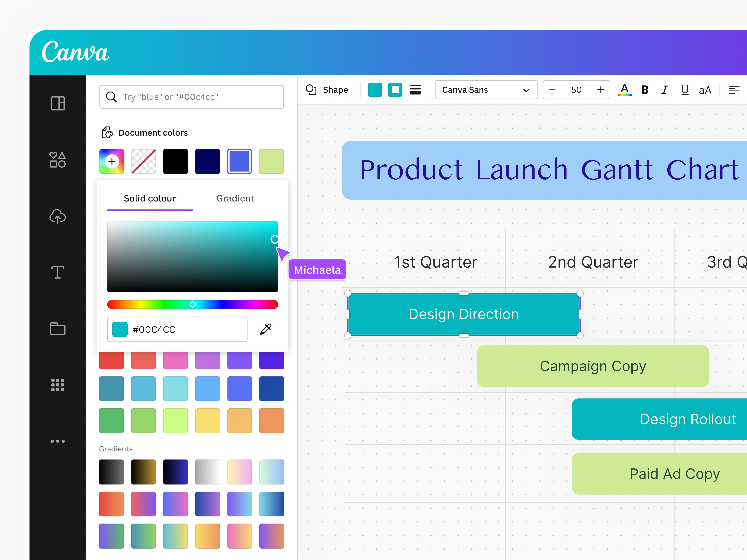Screen dimensions: 747x560
Task: Switch to the Gradient tab
Action: [235, 199]
